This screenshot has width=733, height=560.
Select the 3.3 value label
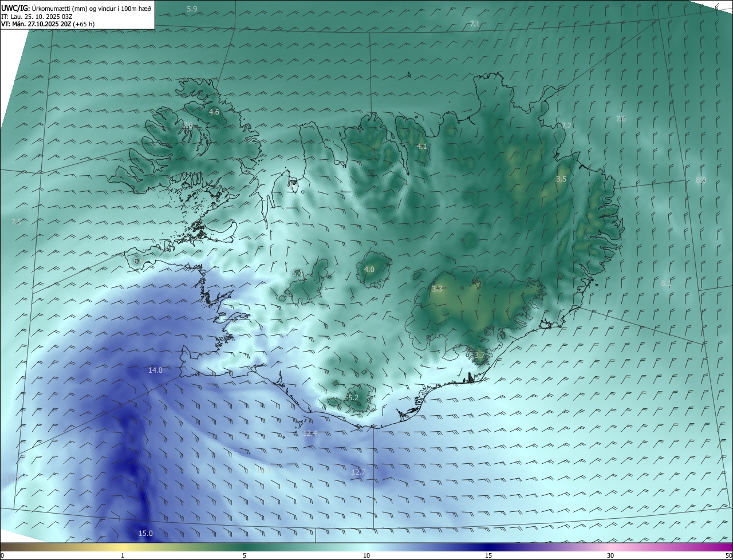(x=437, y=289)
